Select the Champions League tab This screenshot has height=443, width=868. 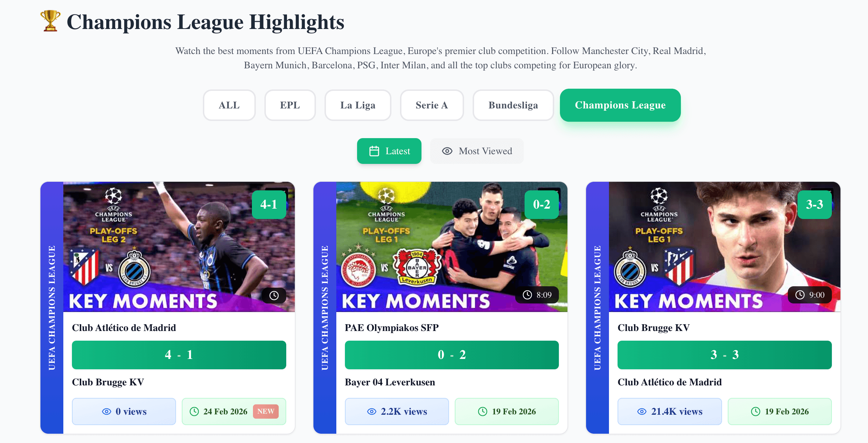coord(620,105)
